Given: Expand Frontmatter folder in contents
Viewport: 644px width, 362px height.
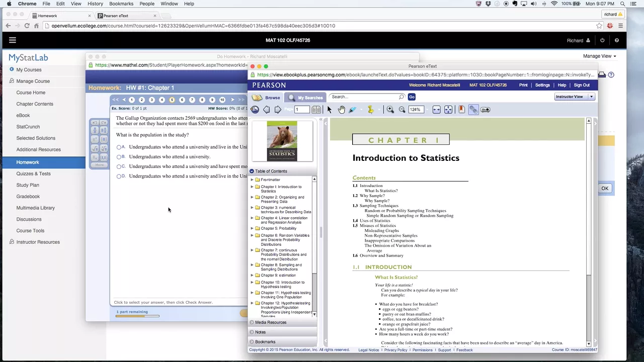Looking at the screenshot, I should tap(252, 179).
